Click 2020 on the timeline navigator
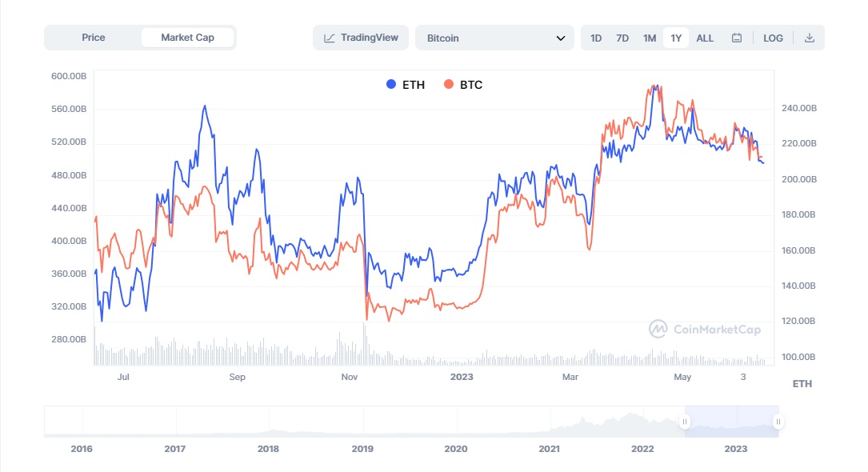Viewport: 868px width, 472px height. [456, 449]
